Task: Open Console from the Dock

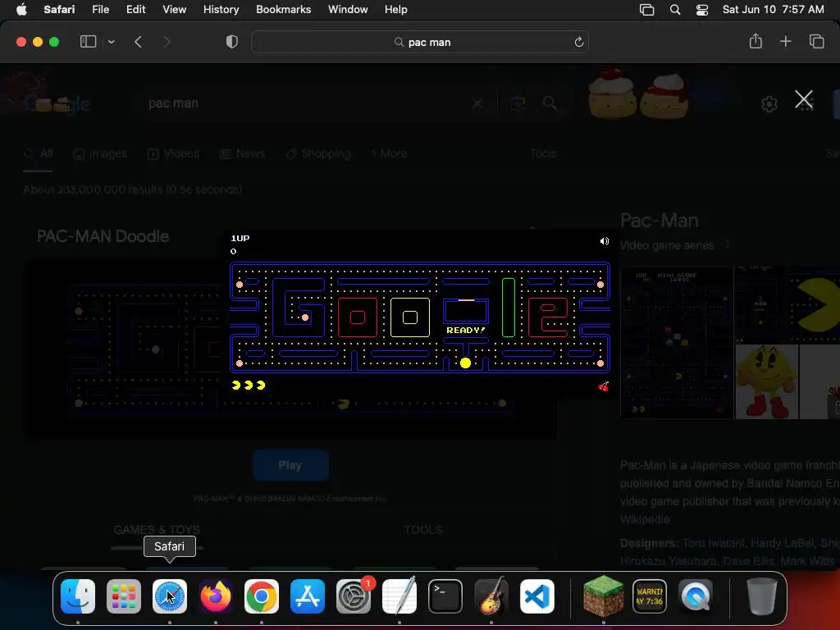Action: tap(650, 596)
